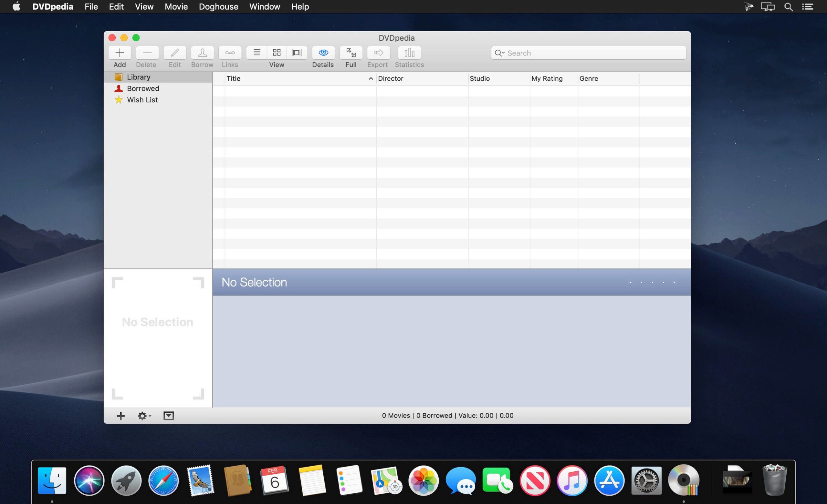Click the bottom-left add button

click(x=120, y=416)
